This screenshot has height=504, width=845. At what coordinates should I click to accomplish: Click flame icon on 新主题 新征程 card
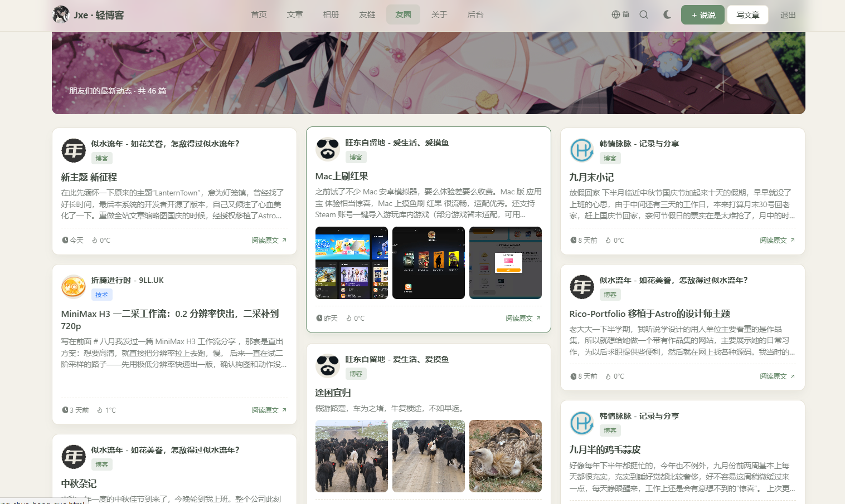point(95,240)
